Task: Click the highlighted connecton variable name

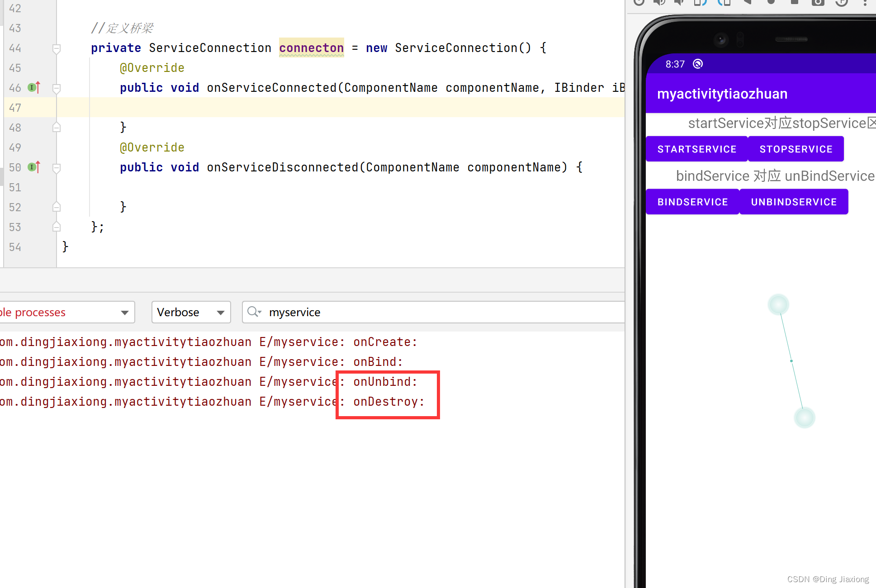Action: coord(311,47)
